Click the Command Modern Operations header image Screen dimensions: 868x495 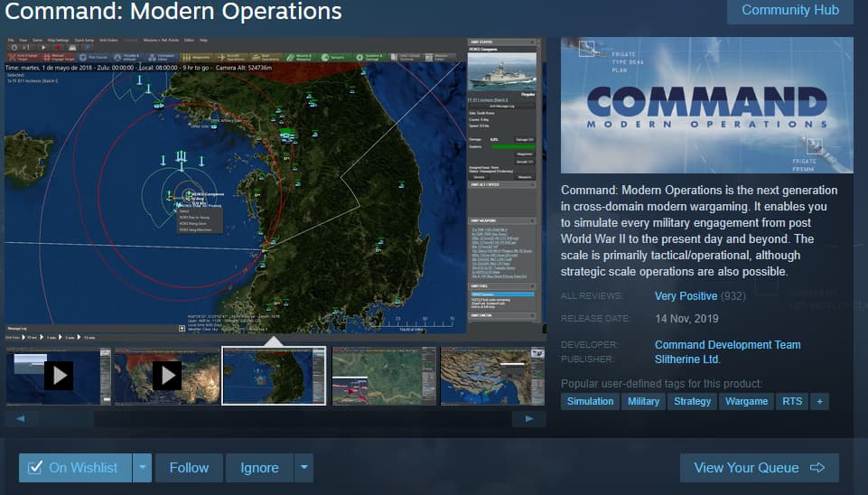pos(707,105)
